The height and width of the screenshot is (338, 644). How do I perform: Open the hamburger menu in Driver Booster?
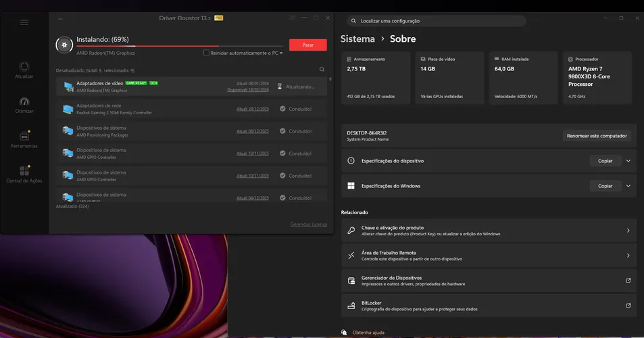click(x=24, y=22)
